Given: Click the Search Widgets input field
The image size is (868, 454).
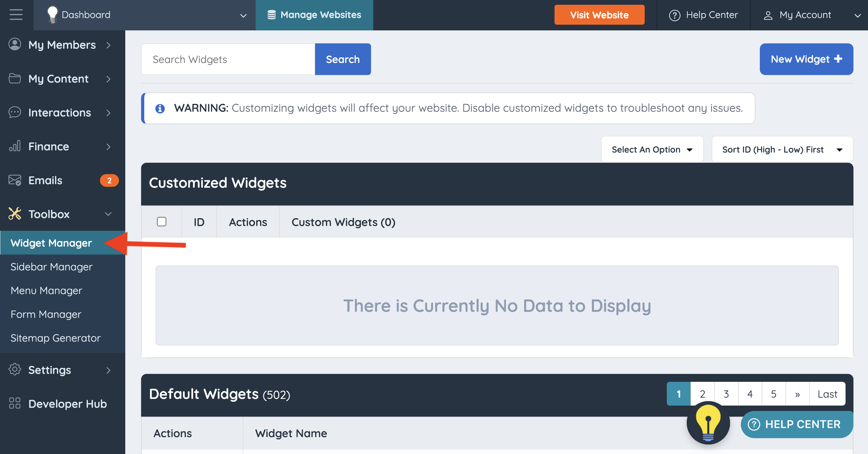Looking at the screenshot, I should [228, 59].
